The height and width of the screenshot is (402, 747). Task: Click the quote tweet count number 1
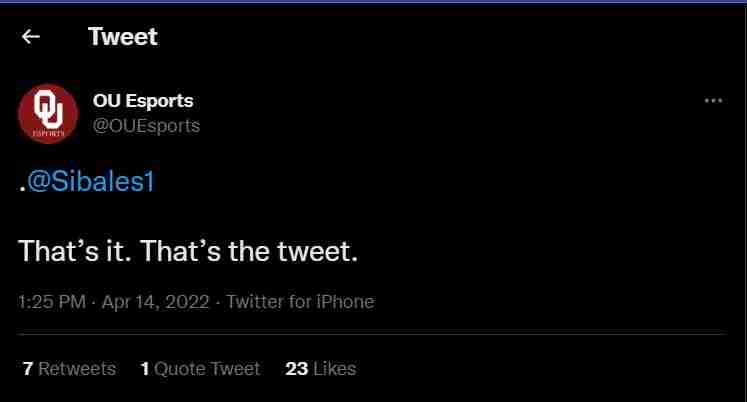(x=145, y=369)
